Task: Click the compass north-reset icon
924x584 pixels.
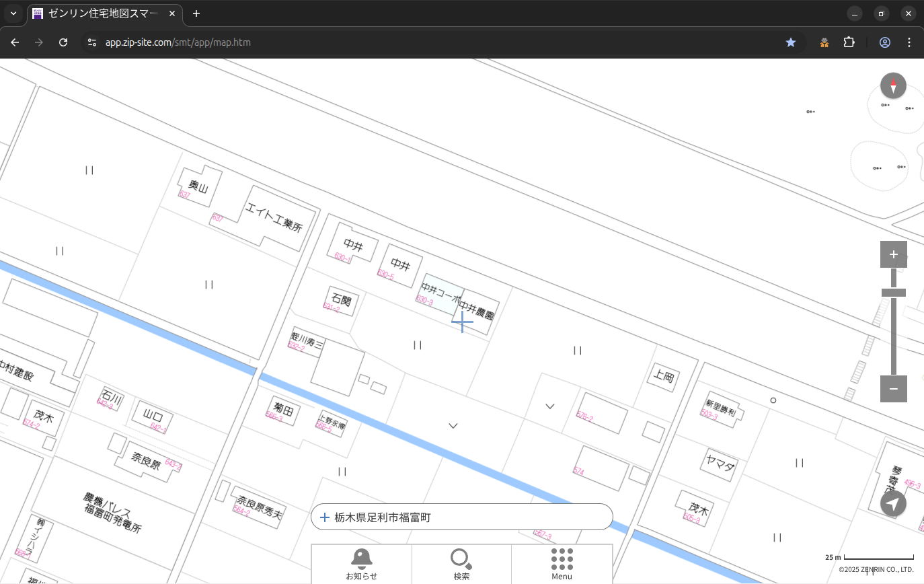Action: (x=893, y=86)
